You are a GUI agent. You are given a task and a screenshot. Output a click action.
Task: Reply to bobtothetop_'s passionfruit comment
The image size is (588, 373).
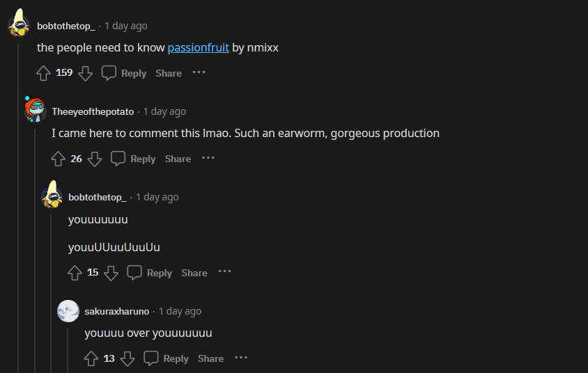125,73
